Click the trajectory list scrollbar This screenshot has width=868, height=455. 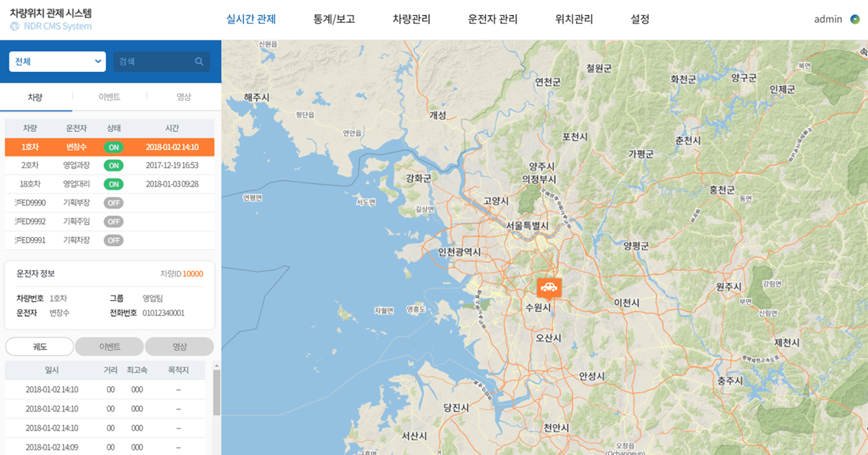coord(216,393)
